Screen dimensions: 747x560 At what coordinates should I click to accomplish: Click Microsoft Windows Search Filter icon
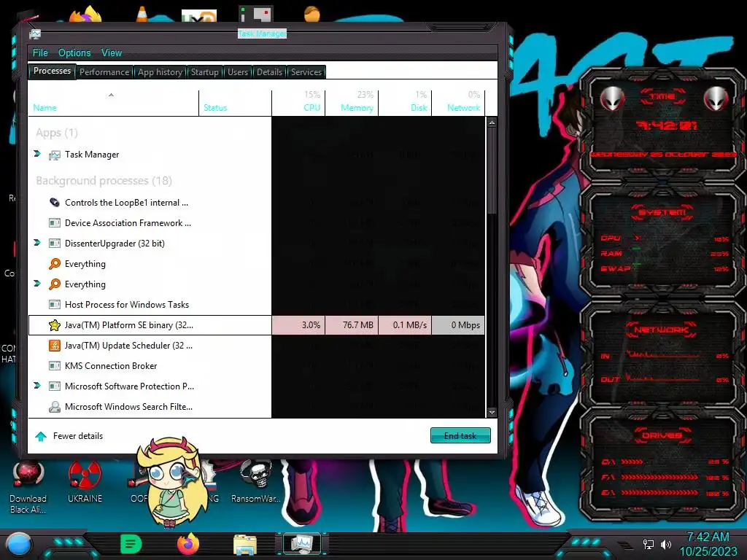point(55,407)
